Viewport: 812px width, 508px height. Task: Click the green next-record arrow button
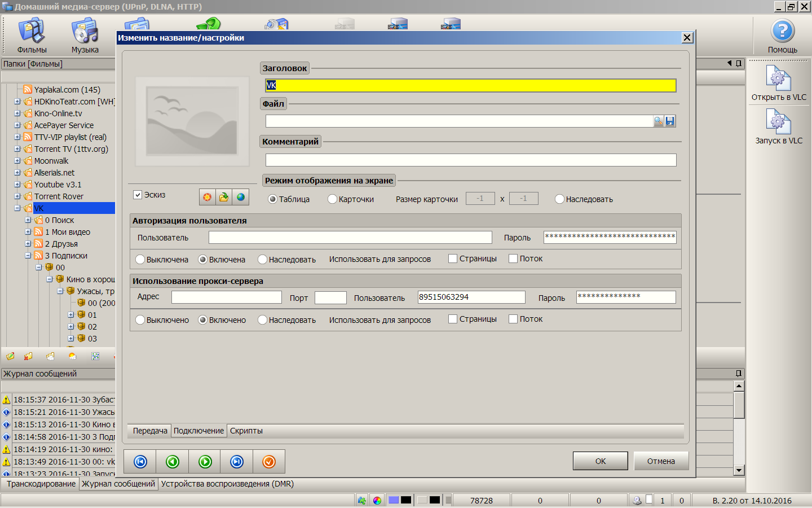(205, 462)
